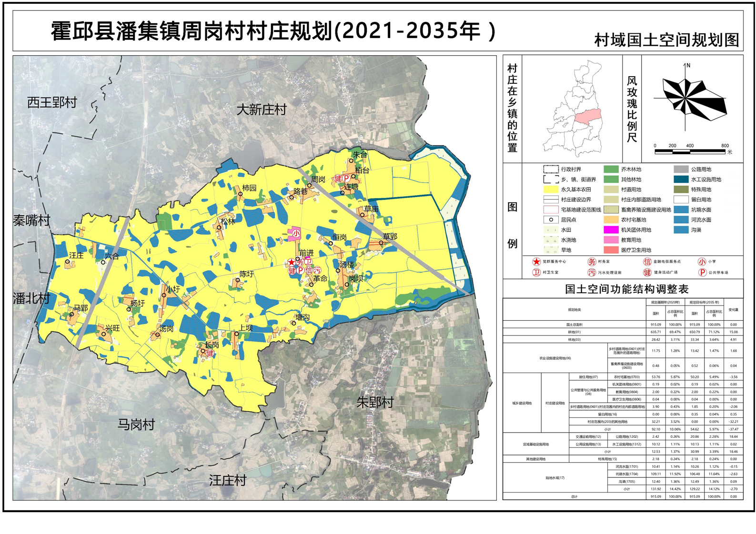Click the 金融电信服务点 (信) legend icon
Screen dimensions: 756x534
tap(647, 262)
